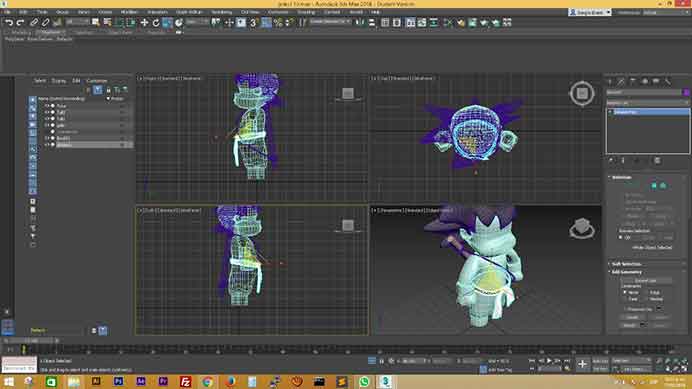This screenshot has width=692, height=389.
Task: Open the Modifier List dropdown
Action: coord(647,102)
